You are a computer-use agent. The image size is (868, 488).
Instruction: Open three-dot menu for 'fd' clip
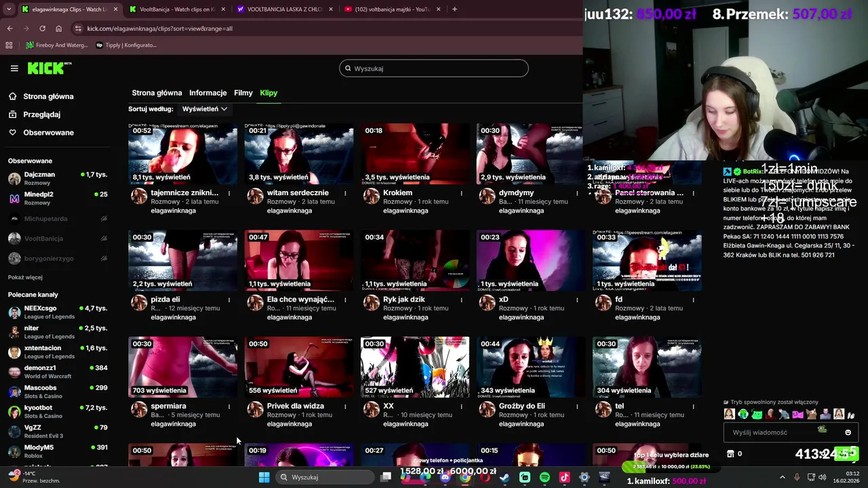[x=693, y=300]
